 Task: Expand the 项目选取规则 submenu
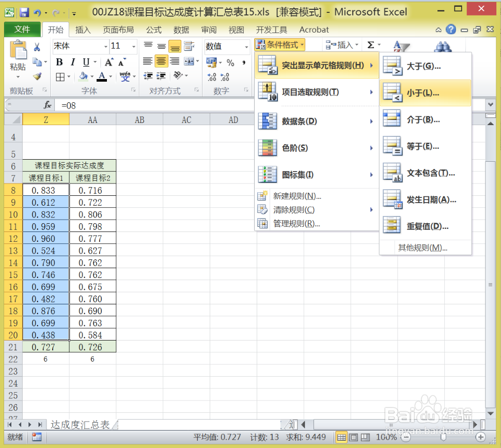tap(317, 92)
